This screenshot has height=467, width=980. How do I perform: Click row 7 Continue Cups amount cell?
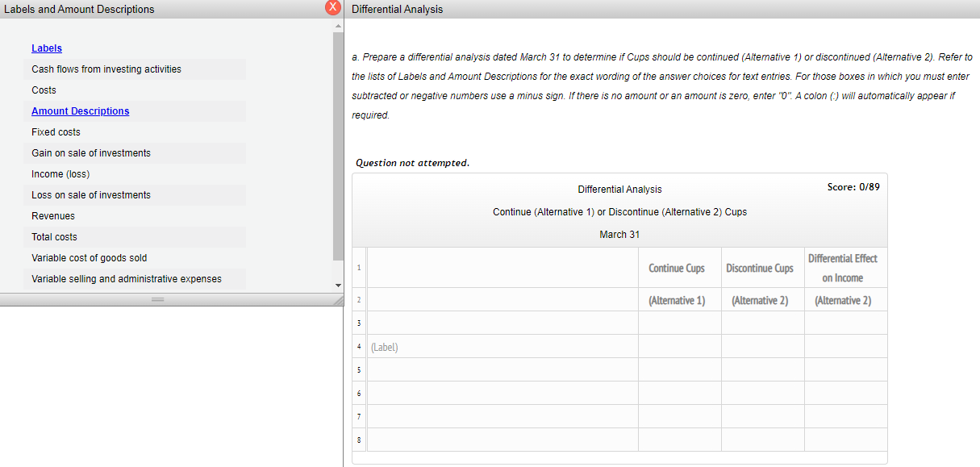[680, 416]
